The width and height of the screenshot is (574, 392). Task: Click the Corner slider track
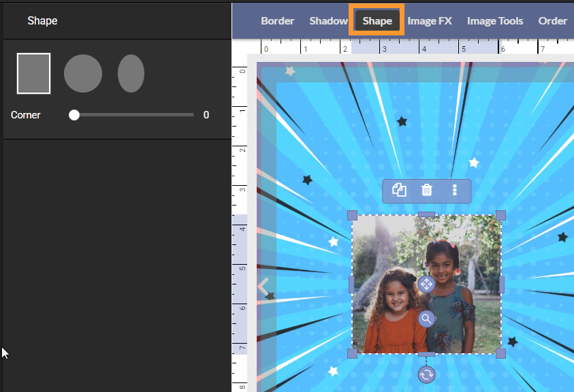tap(131, 115)
